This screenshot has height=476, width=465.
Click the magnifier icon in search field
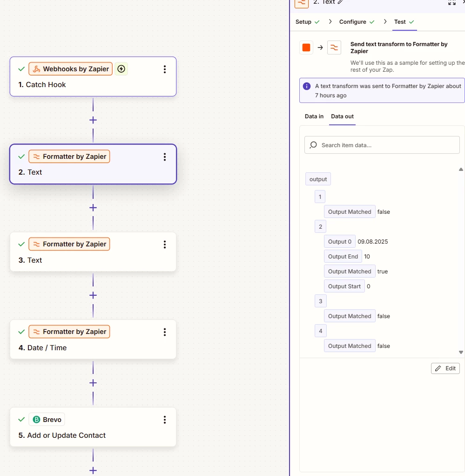(x=313, y=145)
